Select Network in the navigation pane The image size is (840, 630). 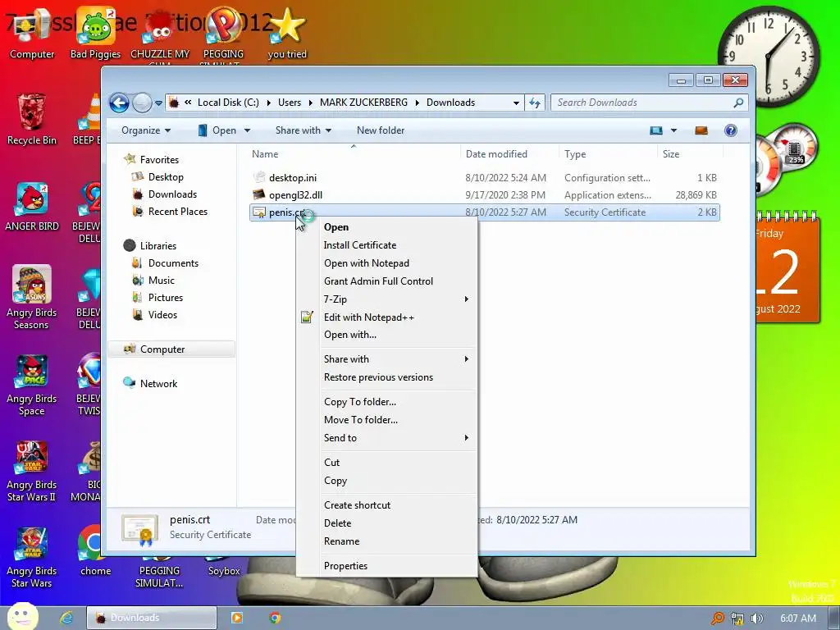click(x=158, y=384)
